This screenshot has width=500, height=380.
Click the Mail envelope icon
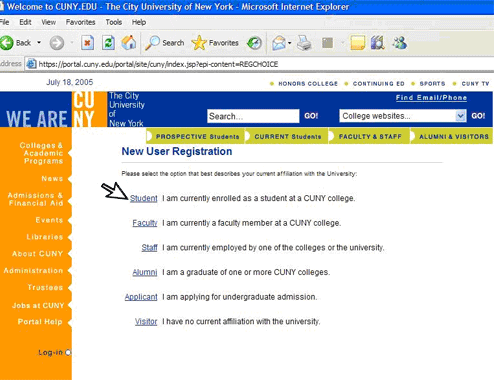(279, 43)
